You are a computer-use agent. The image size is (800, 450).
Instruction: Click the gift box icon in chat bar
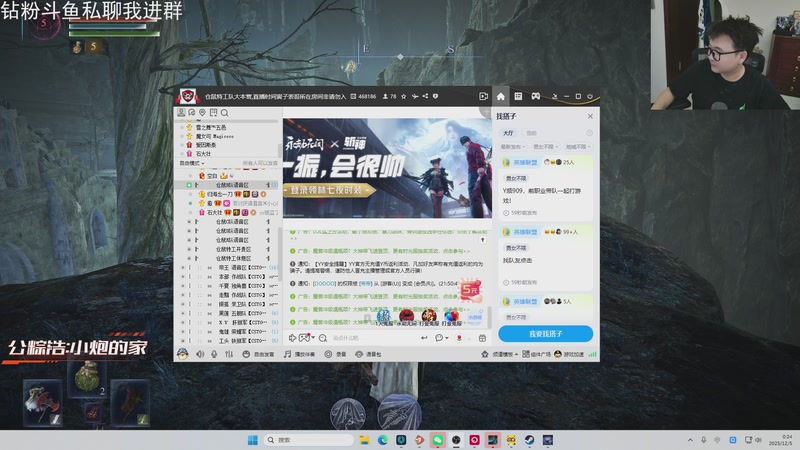click(x=482, y=338)
